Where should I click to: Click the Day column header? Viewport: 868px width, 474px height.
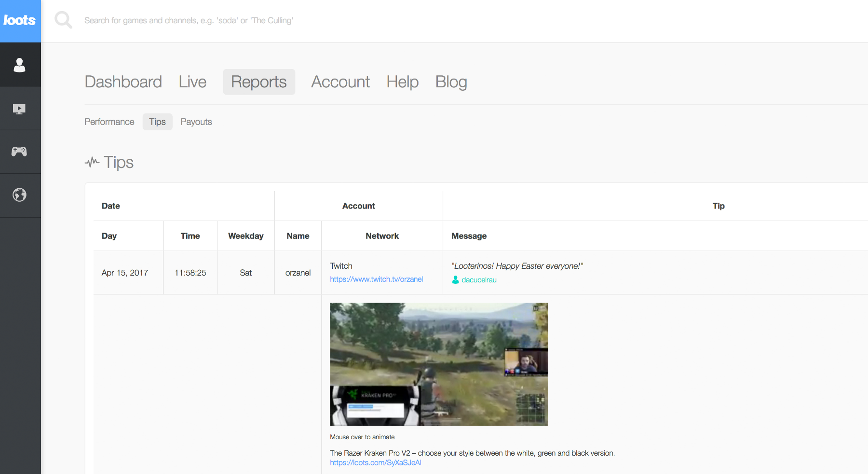[x=109, y=236]
